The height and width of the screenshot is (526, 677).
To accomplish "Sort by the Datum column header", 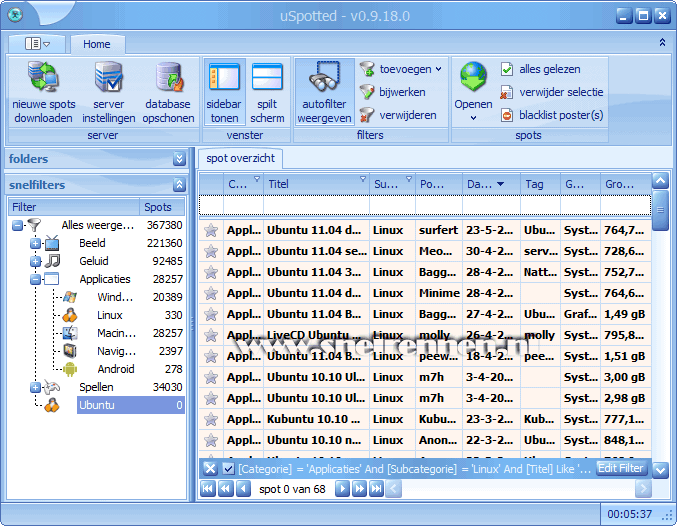I will [491, 184].
